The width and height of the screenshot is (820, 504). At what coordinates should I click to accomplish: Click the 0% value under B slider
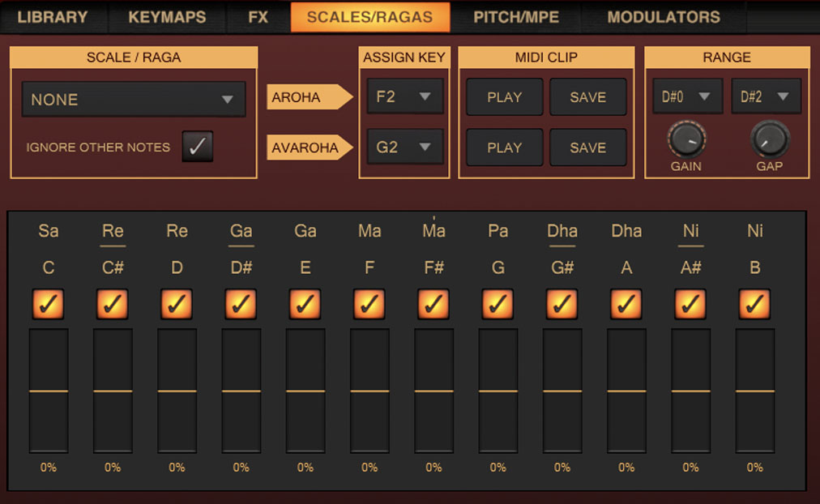pyautogui.click(x=754, y=467)
